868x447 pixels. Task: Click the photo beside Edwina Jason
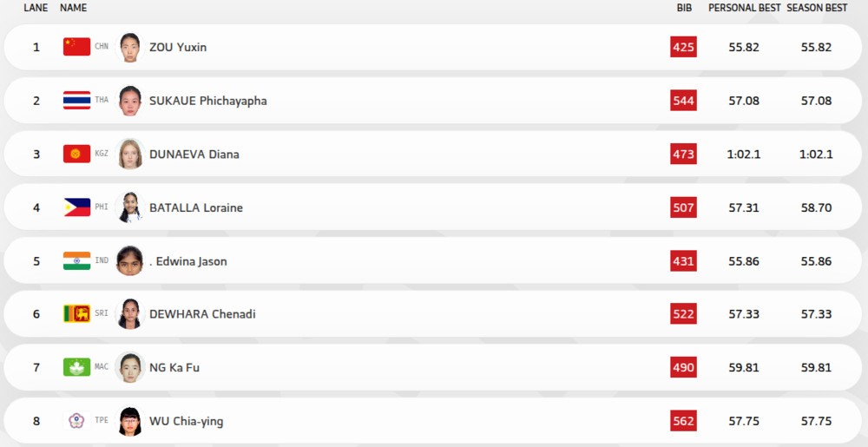coord(129,260)
